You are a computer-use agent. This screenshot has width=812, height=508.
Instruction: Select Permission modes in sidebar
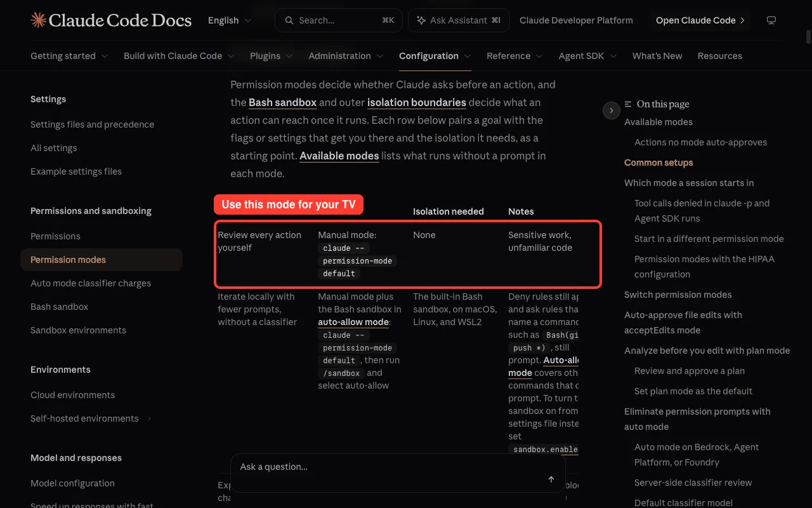point(101,260)
